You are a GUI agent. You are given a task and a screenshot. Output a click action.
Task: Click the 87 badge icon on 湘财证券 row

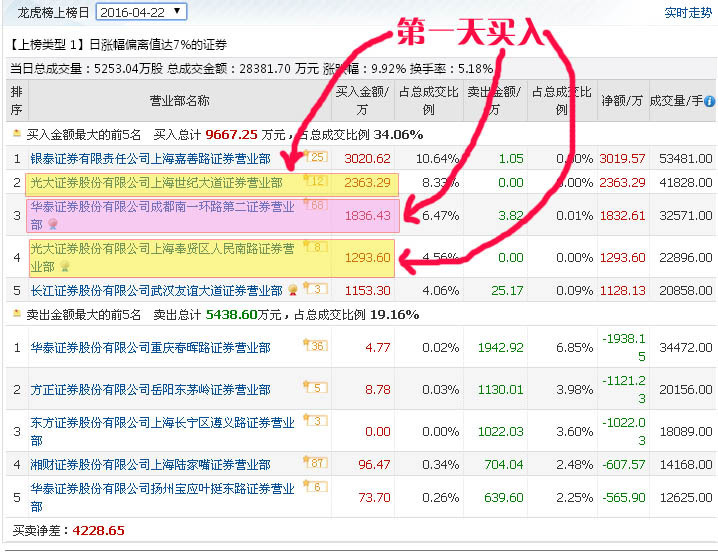(315, 462)
